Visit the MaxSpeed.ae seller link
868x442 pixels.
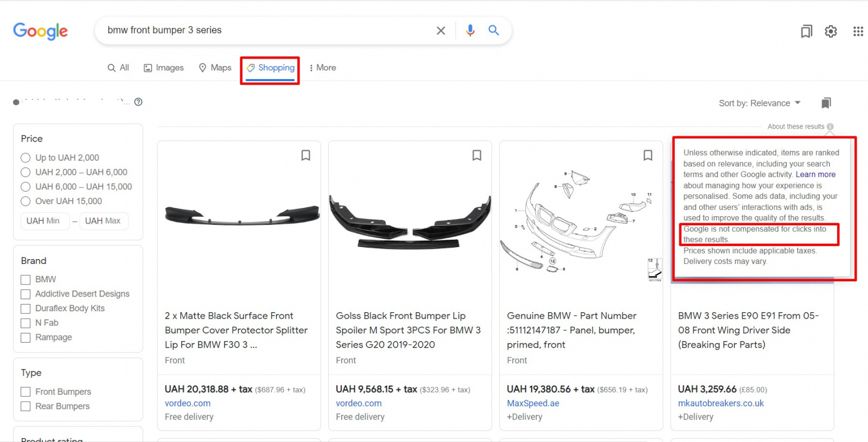533,403
